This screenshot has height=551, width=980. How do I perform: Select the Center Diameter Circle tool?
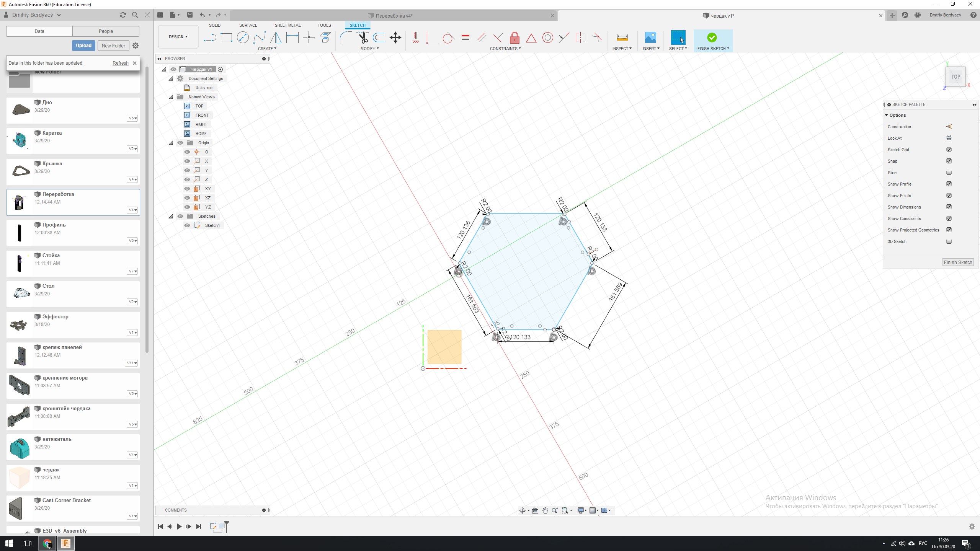243,37
